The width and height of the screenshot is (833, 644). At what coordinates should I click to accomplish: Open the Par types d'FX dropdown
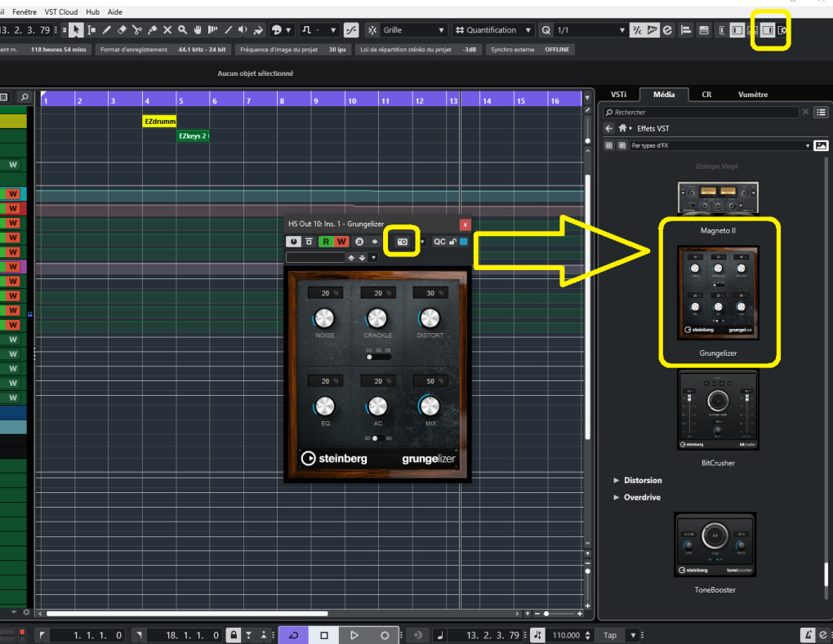[720, 145]
